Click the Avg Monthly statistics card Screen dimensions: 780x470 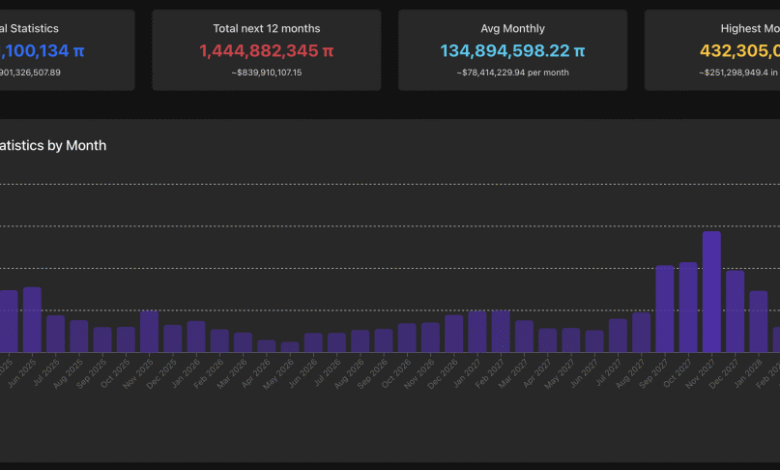pos(512,50)
